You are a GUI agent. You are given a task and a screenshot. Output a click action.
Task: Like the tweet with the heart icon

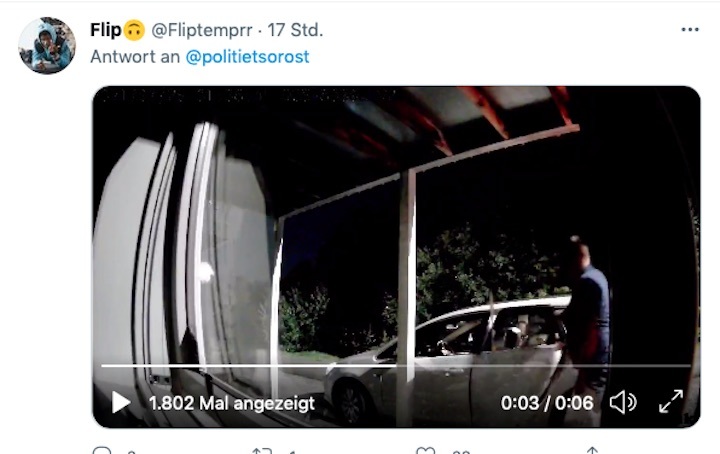pos(425,451)
